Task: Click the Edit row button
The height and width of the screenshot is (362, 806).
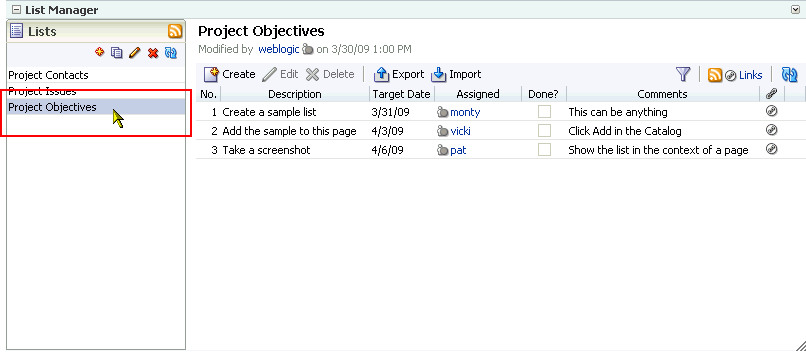Action: point(280,75)
